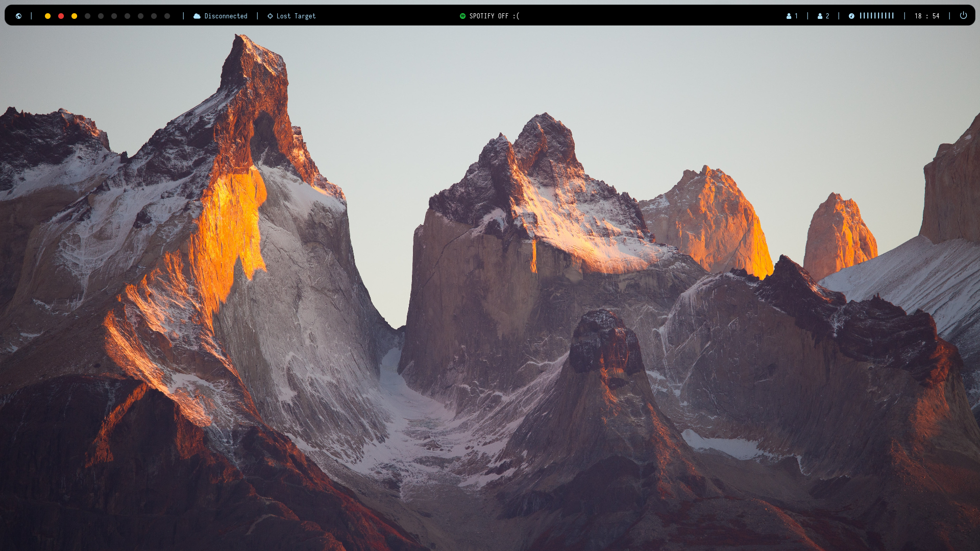Switch to the first yellow workspace dot
980x551 pixels.
[x=48, y=16]
